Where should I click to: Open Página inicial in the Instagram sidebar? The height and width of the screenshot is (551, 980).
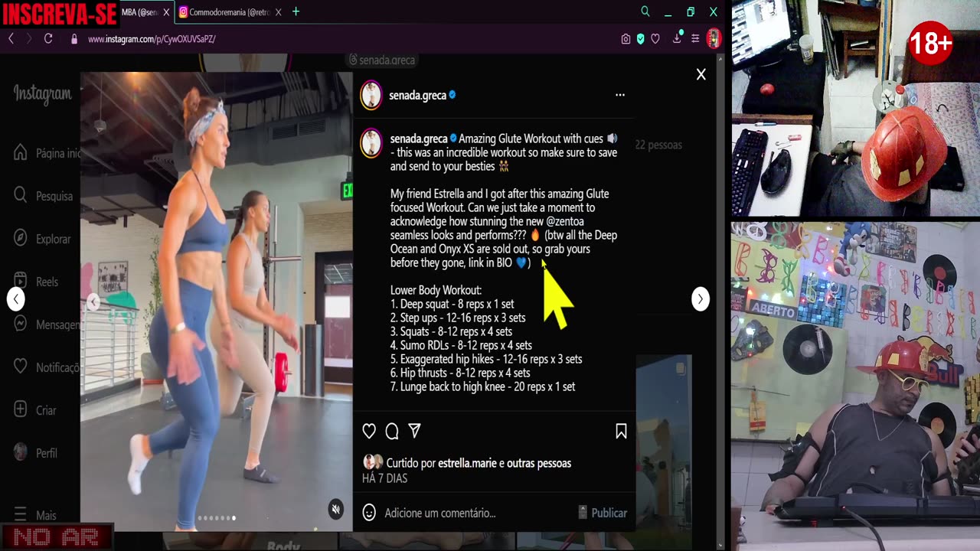point(47,153)
